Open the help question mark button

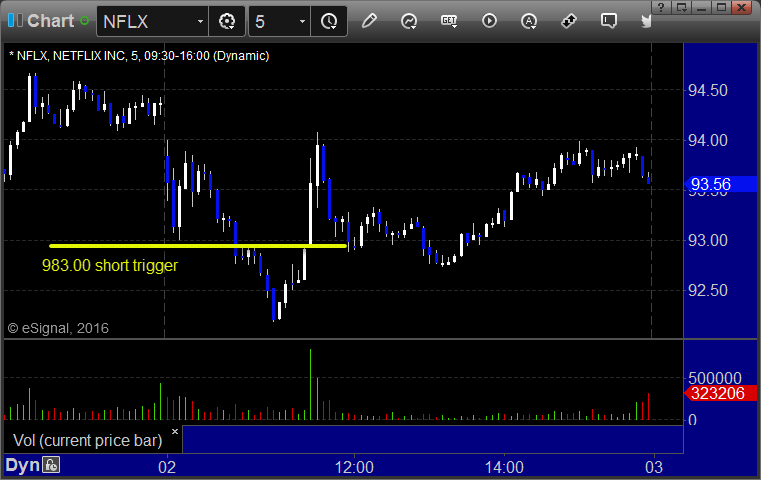(x=661, y=7)
